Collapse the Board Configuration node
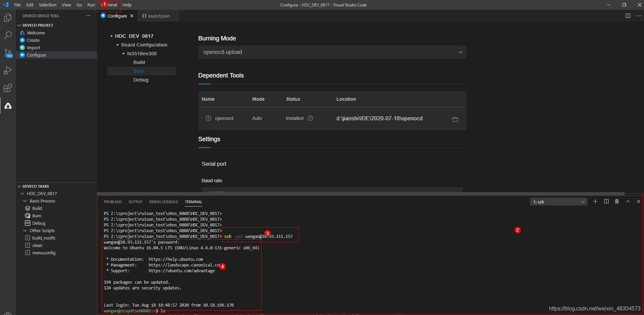Screen dimensions: 644x315 [x=117, y=45]
